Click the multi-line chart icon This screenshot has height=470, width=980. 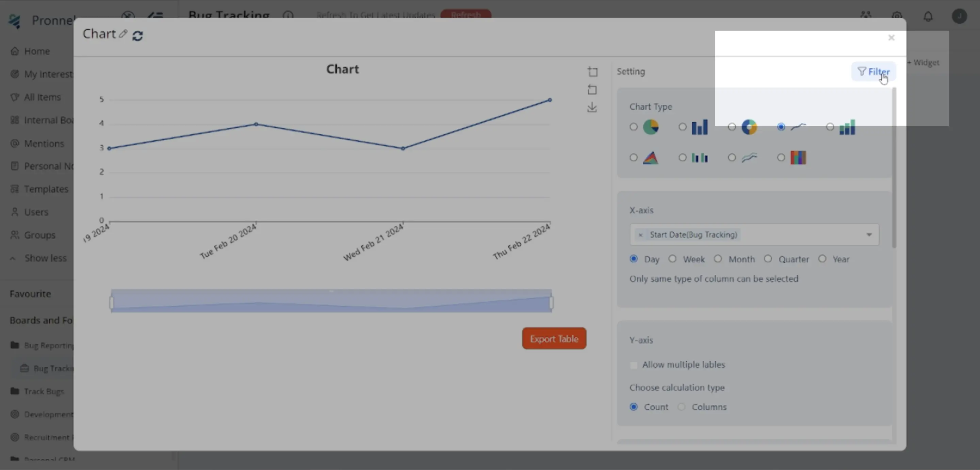pos(749,157)
